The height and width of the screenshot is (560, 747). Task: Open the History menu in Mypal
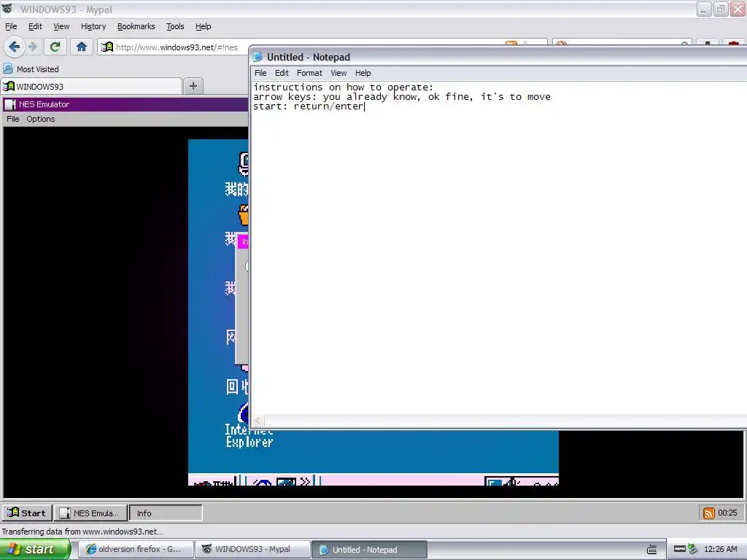(x=93, y=26)
